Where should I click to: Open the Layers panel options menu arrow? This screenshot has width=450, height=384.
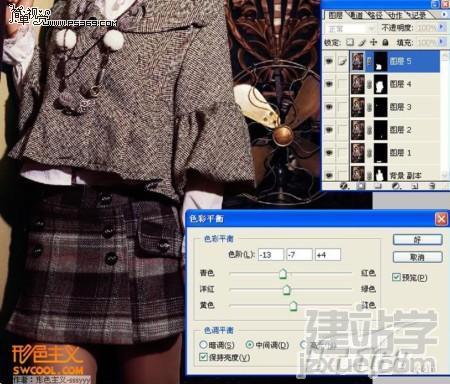pyautogui.click(x=444, y=14)
